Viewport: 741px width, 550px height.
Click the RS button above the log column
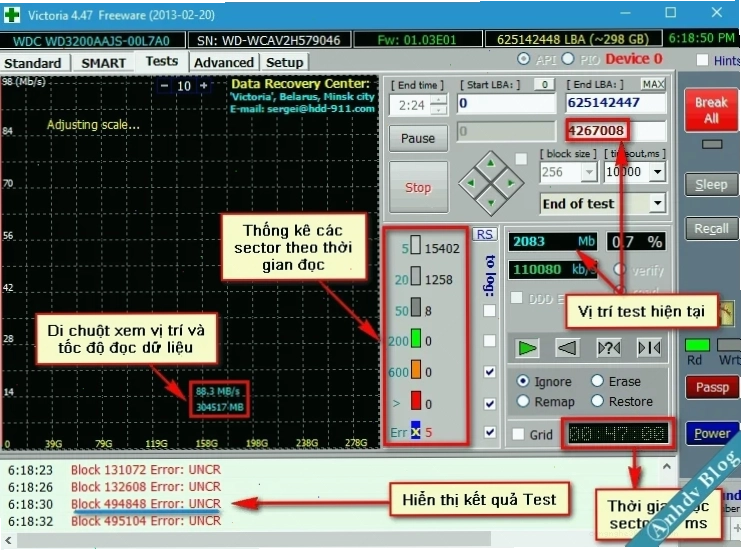tap(484, 234)
